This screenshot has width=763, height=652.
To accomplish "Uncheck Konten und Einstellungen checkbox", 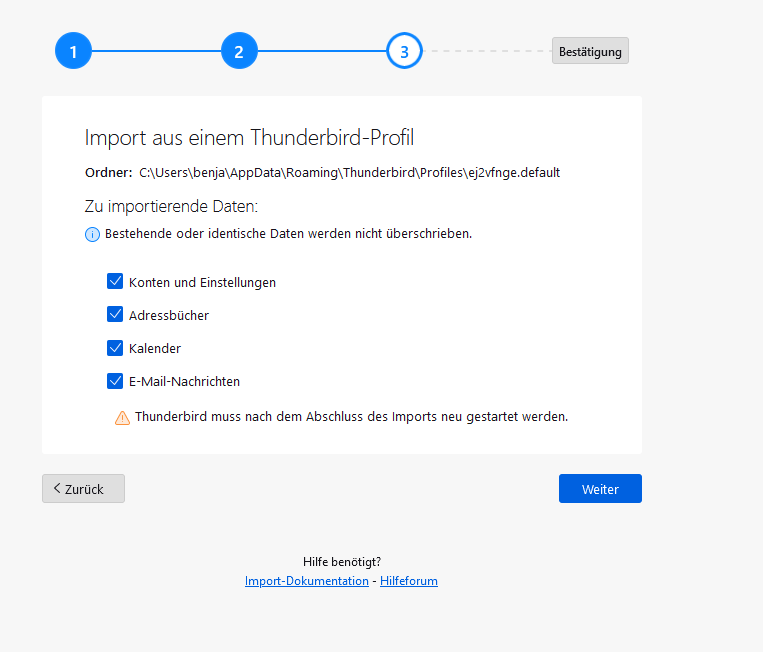I will coord(115,281).
